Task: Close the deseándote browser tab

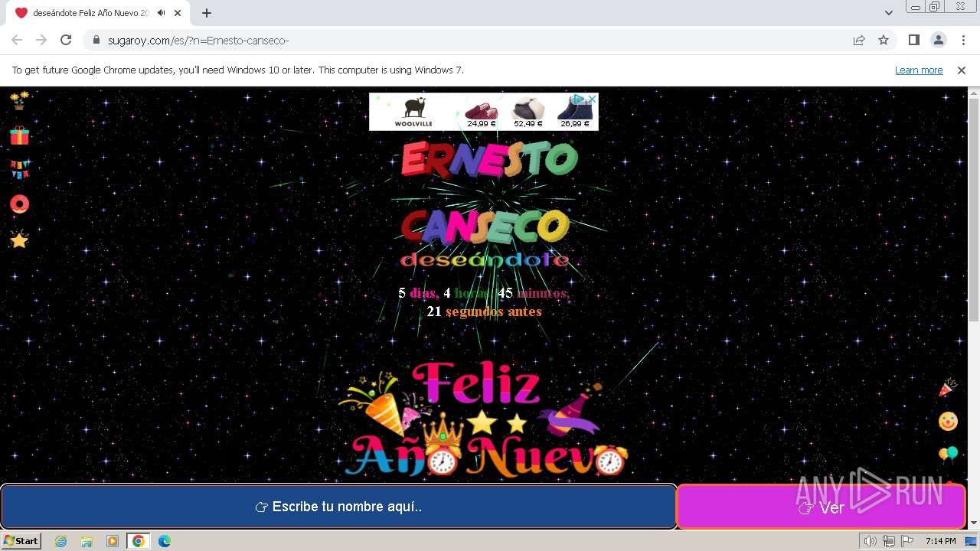Action: click(x=178, y=13)
